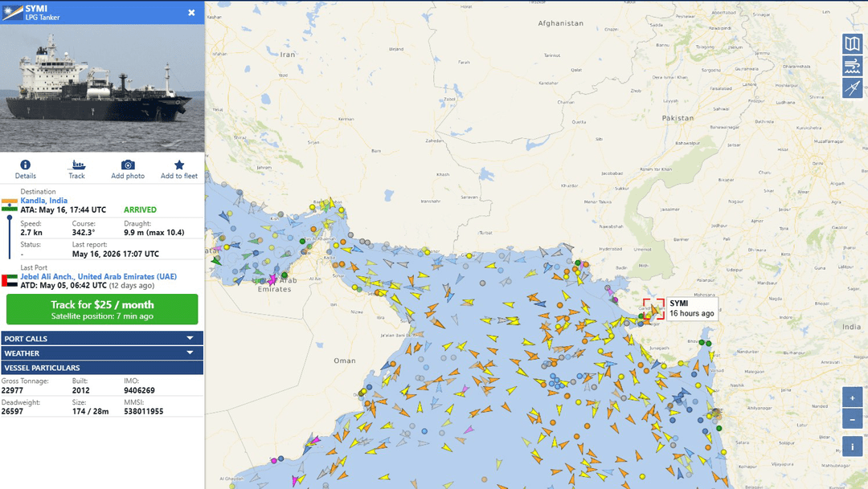Toggle the compass measurement tool icon
This screenshot has width=868, height=489.
point(853,88)
